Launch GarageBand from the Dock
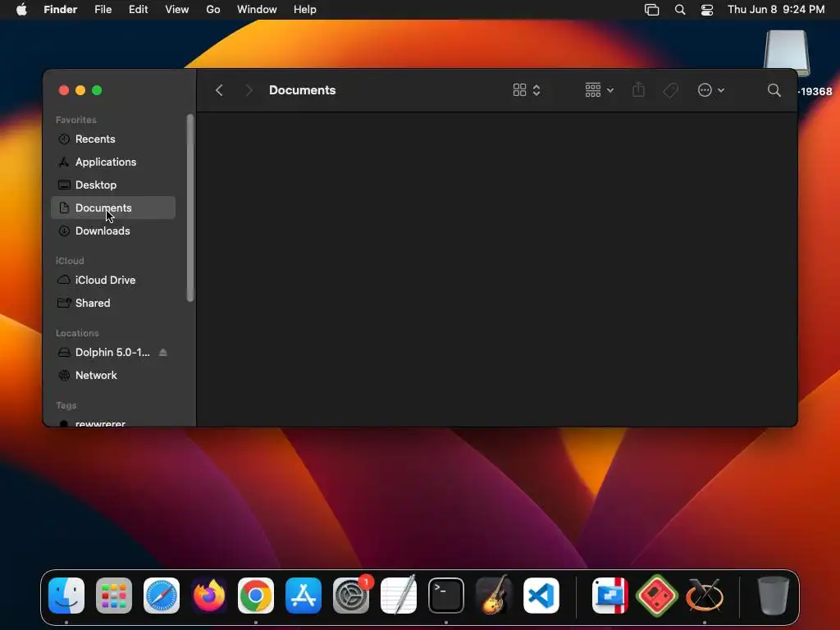The image size is (840, 630). 493,596
